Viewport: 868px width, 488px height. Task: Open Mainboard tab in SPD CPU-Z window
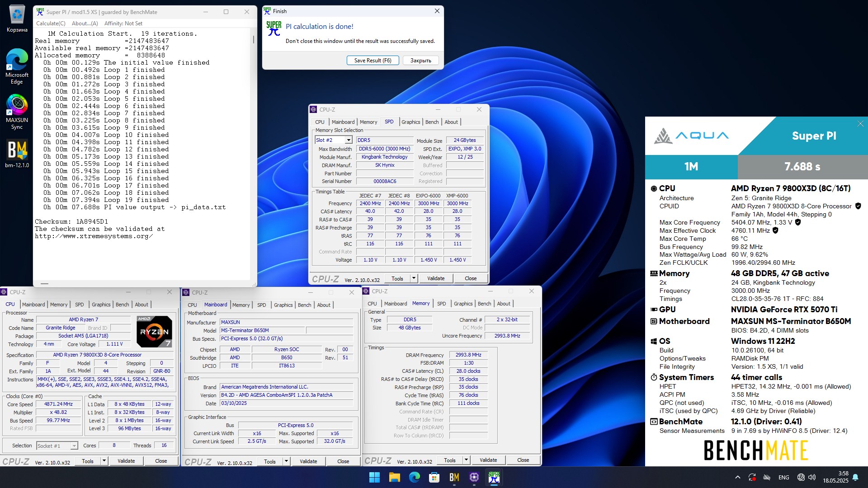coord(343,122)
